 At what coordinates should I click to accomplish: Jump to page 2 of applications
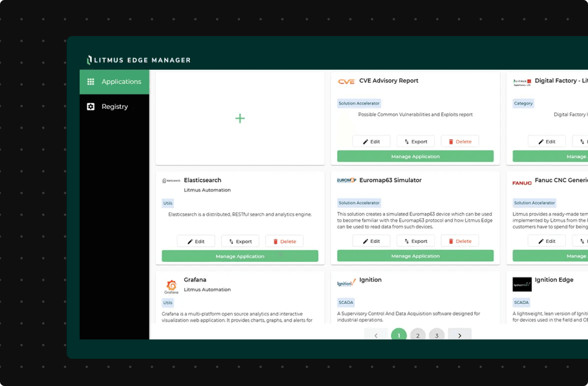418,336
